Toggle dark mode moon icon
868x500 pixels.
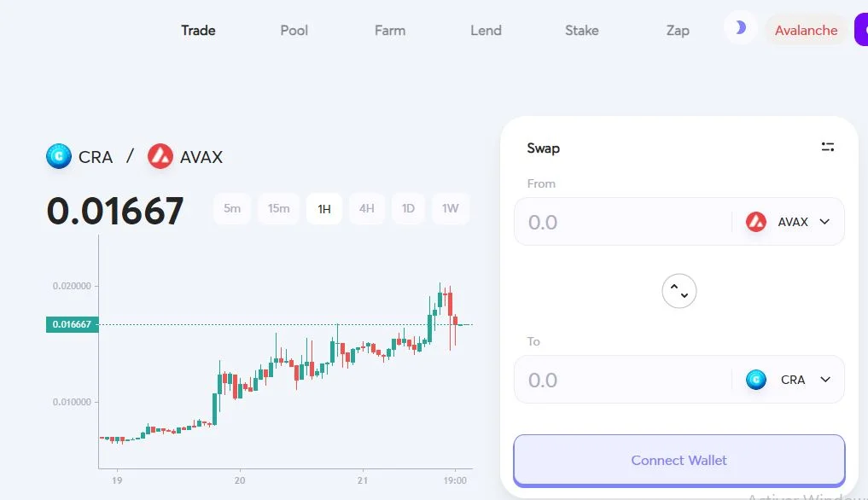tap(740, 28)
